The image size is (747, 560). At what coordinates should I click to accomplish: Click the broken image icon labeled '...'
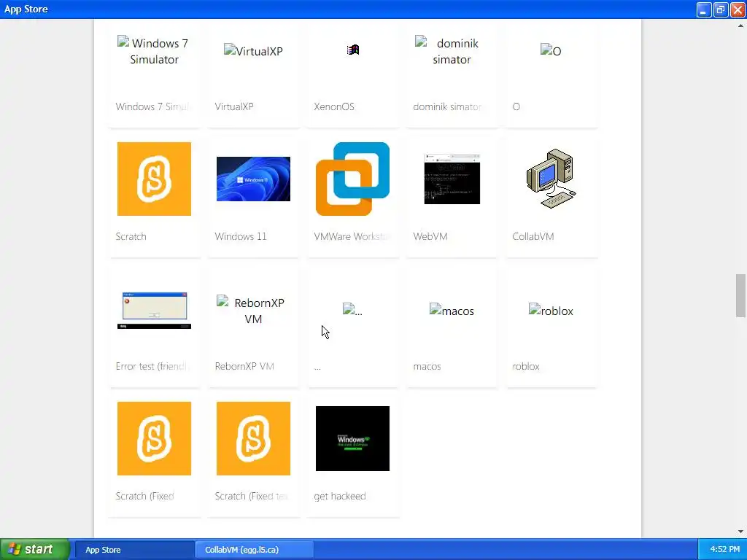point(352,311)
